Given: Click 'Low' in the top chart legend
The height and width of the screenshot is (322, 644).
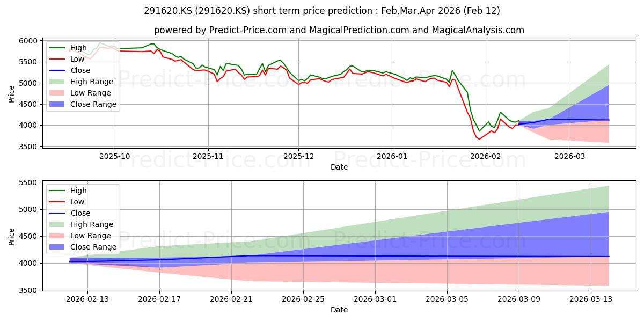Looking at the screenshot, I should point(77,60).
